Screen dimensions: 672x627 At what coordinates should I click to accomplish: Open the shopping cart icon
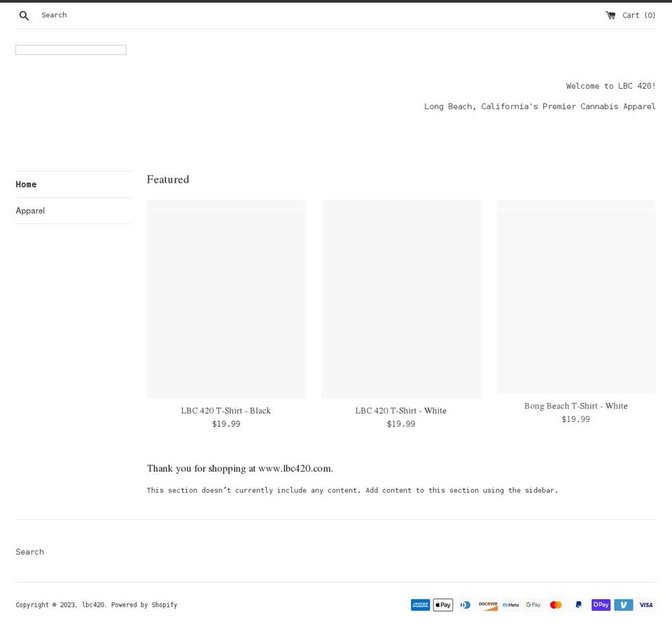[x=610, y=15]
